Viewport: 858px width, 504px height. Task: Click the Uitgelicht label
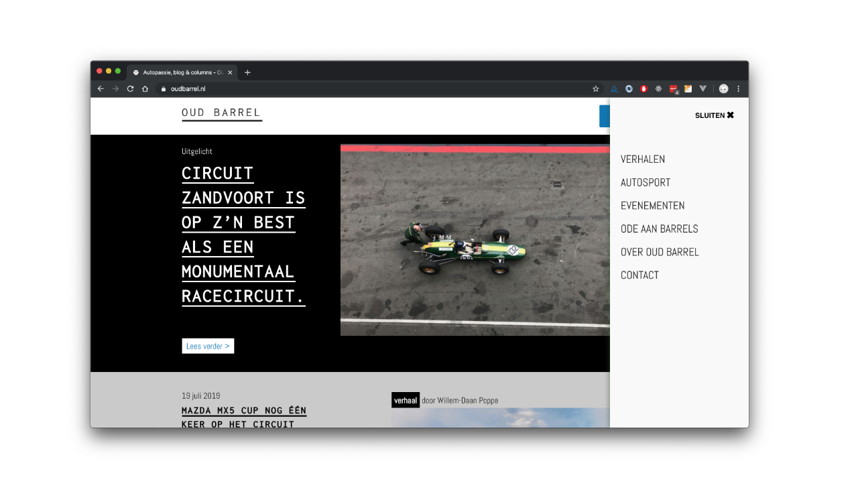[197, 151]
